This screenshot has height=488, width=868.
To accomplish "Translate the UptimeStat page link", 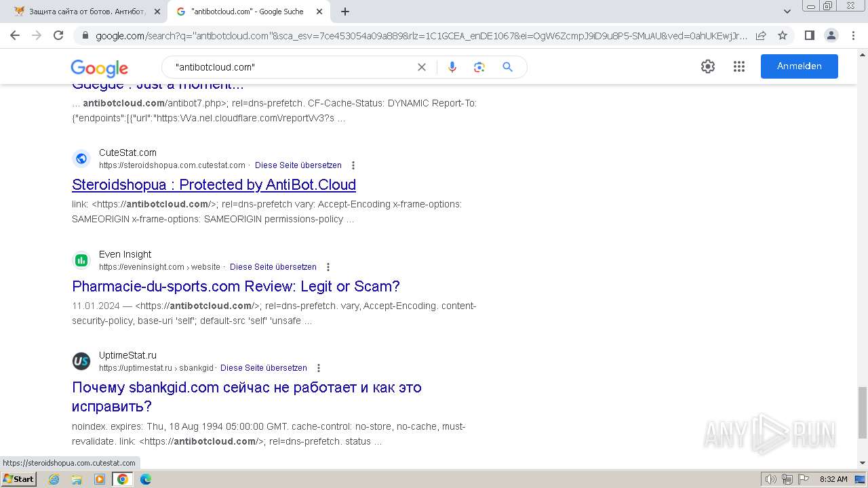I will 264,368.
